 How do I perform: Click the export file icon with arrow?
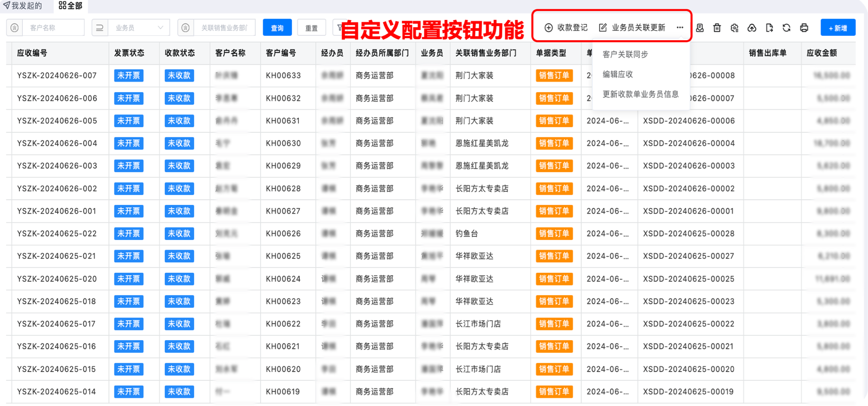tap(769, 28)
